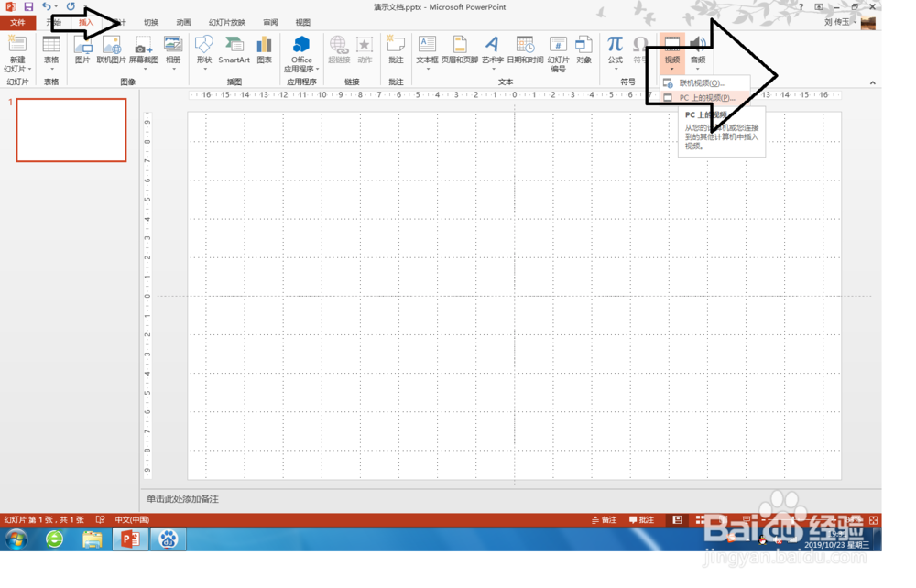916x588 pixels.
Task: Click the slide count 幻灯片 第1张 status text
Action: pyautogui.click(x=44, y=519)
